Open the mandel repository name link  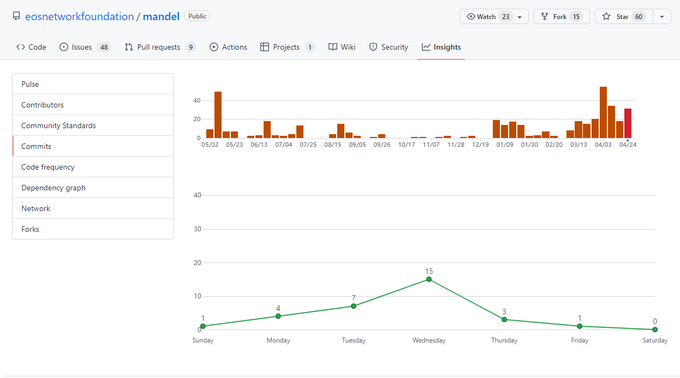click(x=161, y=16)
